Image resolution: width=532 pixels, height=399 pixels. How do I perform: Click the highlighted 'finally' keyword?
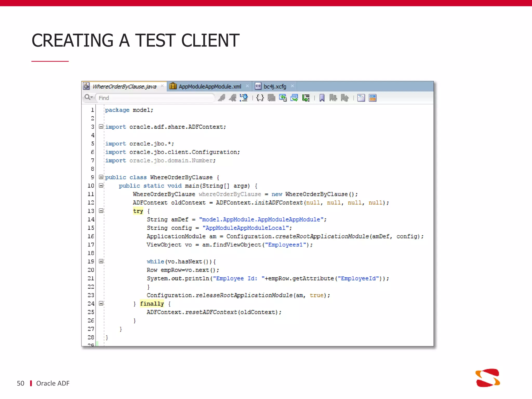click(x=152, y=304)
